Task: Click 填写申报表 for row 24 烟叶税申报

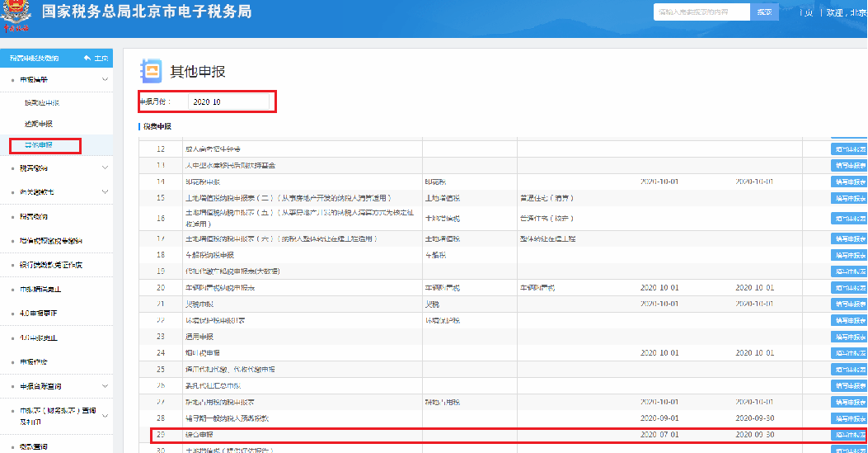Action: pyautogui.click(x=851, y=353)
